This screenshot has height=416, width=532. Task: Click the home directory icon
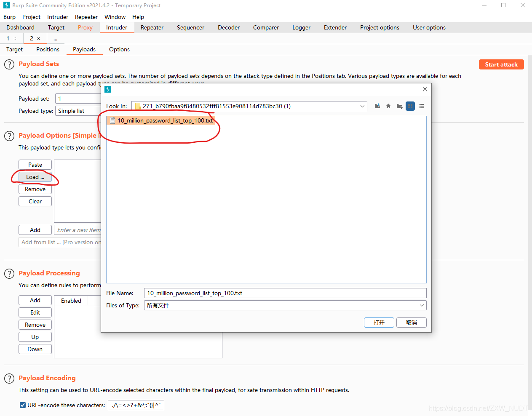[x=388, y=106]
